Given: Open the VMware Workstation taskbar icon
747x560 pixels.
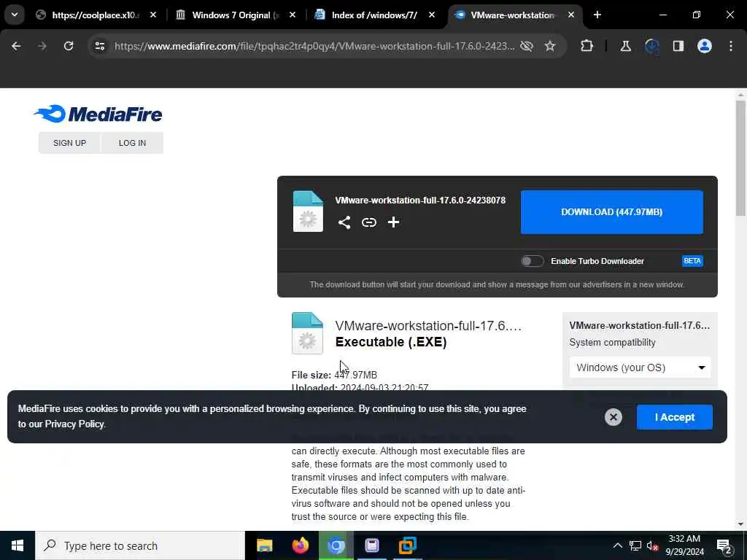Looking at the screenshot, I should click(x=407, y=545).
